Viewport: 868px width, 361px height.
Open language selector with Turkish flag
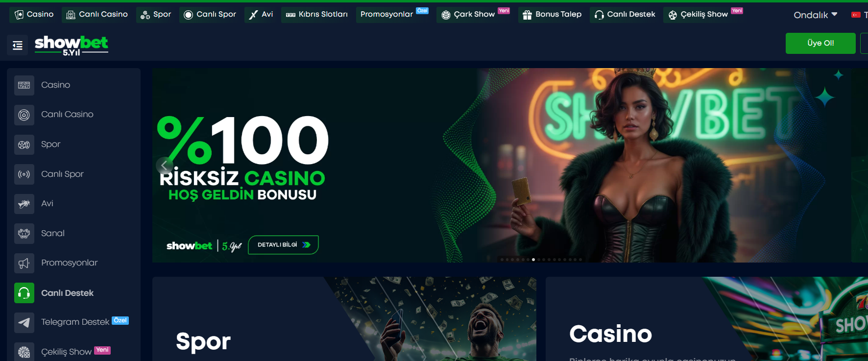[859, 15]
